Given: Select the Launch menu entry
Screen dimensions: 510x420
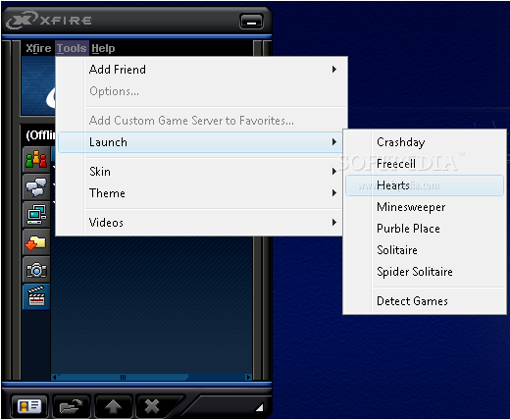Looking at the screenshot, I should [200, 142].
